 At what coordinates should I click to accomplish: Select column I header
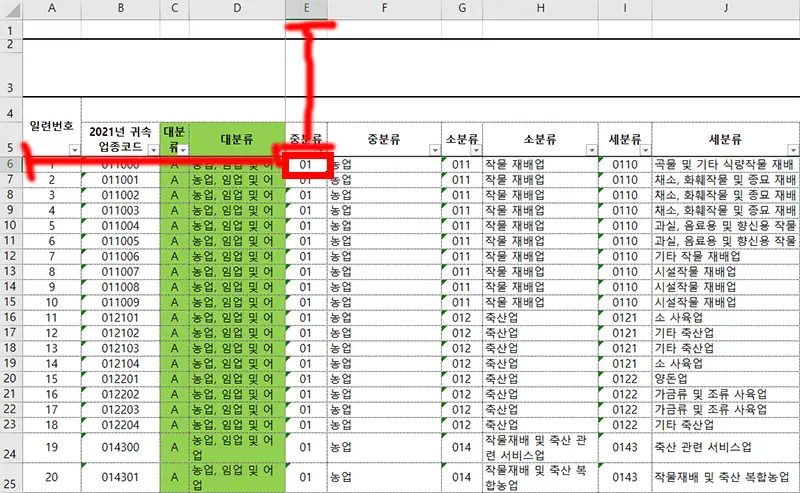pos(625,9)
